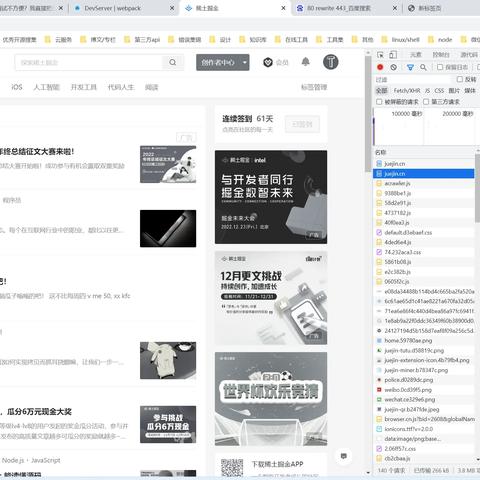
Task: Open the feedback chat icon at the page's bottom right
Action: (344, 456)
